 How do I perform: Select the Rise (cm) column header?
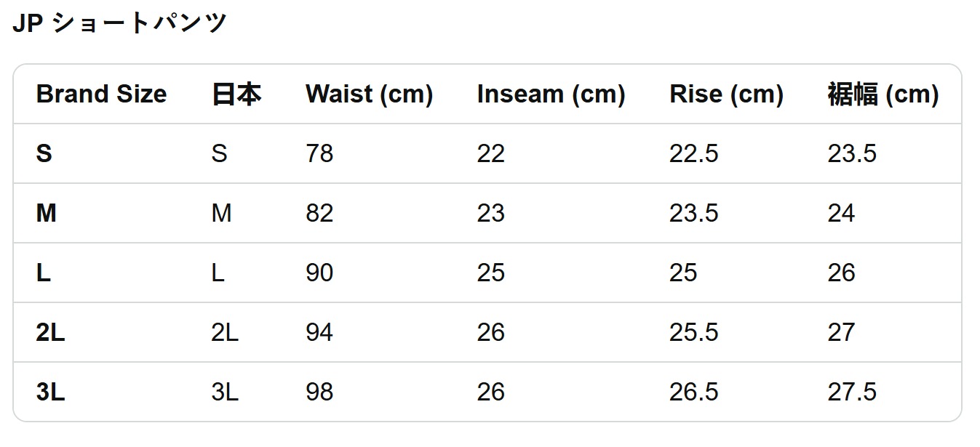[x=726, y=94]
